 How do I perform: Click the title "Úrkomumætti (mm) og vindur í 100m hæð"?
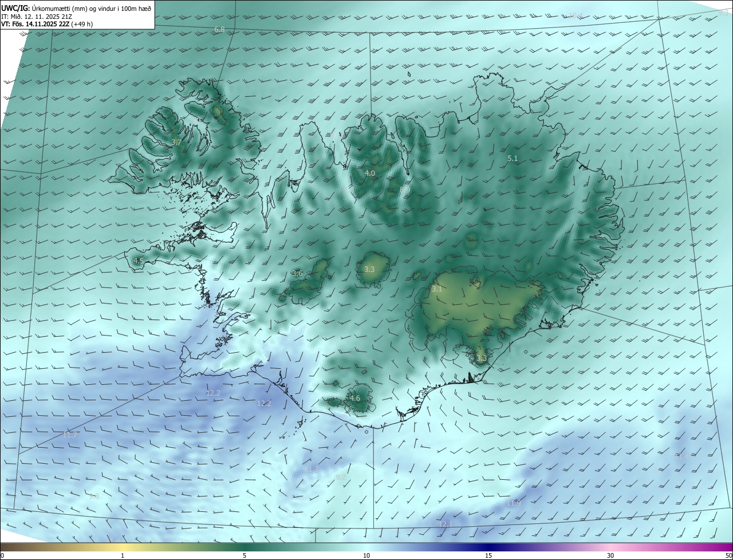tap(91, 8)
